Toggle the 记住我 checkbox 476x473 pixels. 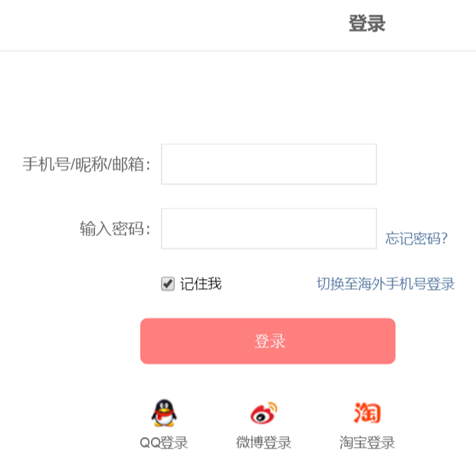coord(168,284)
